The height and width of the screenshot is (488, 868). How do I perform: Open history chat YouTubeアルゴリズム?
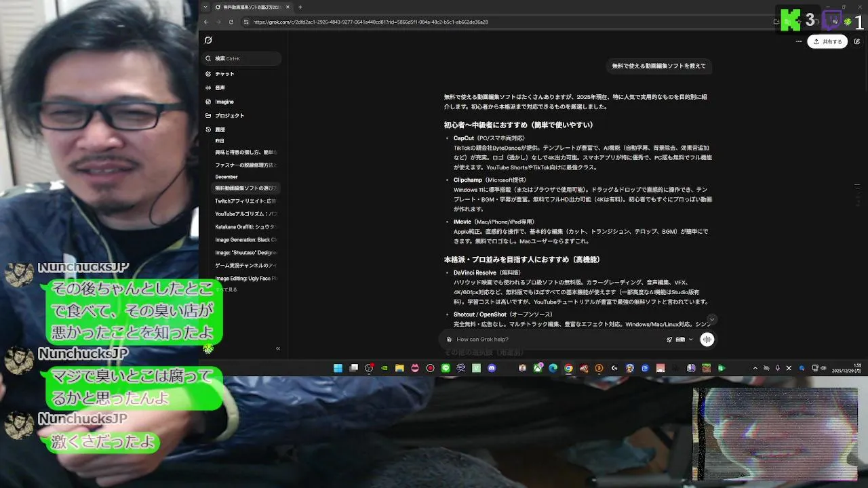(245, 213)
